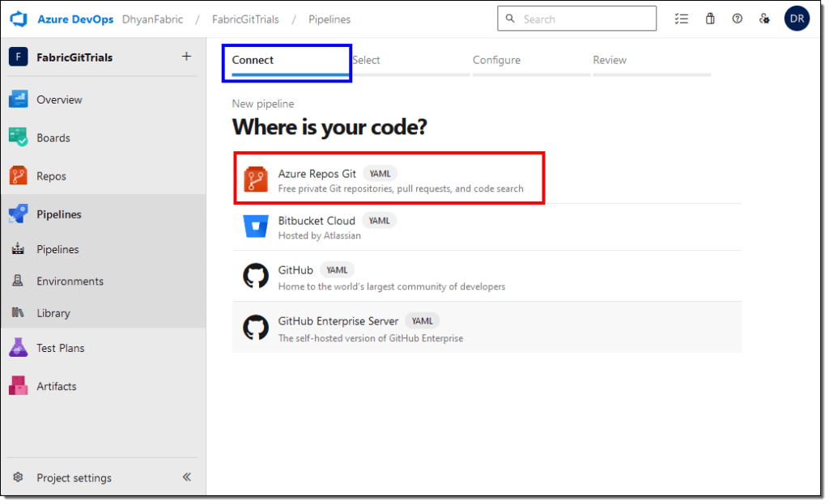Open the work items list icon
The image size is (829, 504).
tap(682, 19)
